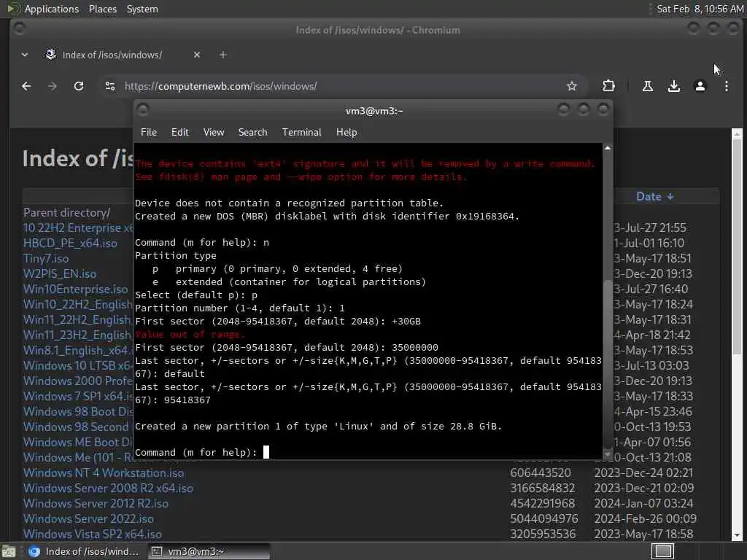The height and width of the screenshot is (560, 747).
Task: Click size value 5044094976
Action: coord(543,518)
